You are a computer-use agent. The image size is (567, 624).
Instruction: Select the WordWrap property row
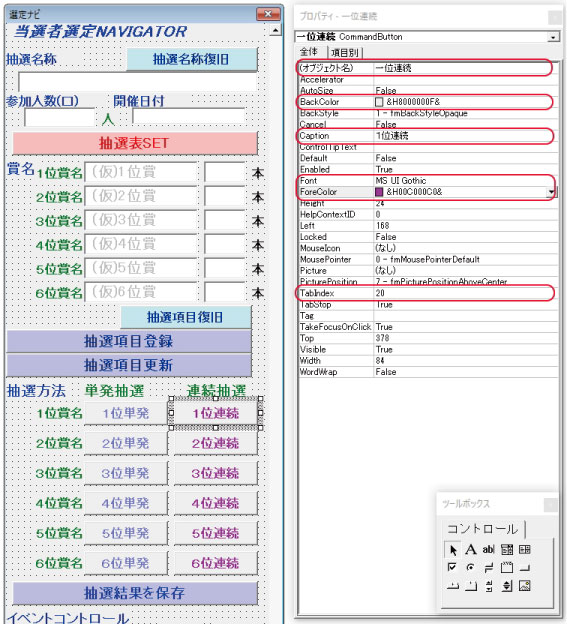(x=428, y=372)
